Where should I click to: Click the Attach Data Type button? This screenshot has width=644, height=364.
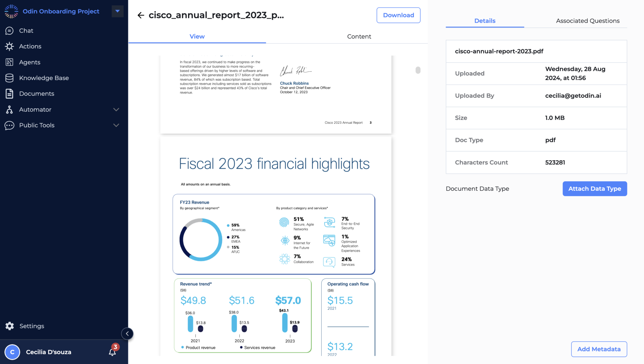594,189
